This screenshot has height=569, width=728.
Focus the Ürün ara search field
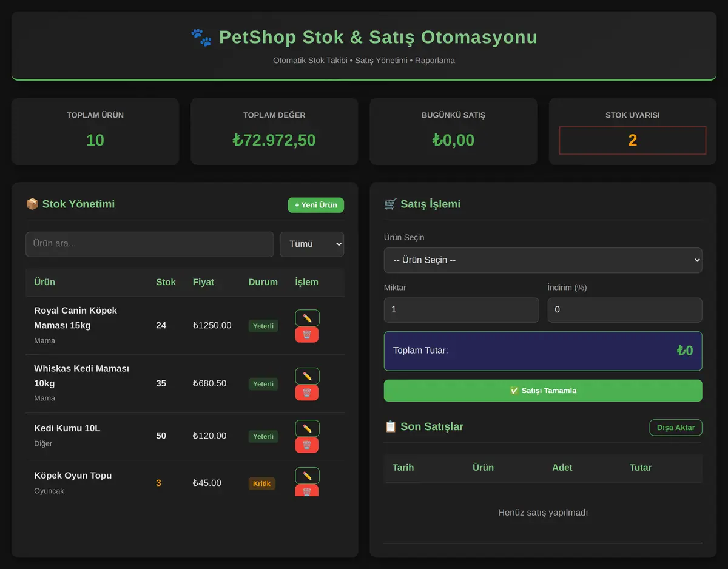[x=150, y=244]
